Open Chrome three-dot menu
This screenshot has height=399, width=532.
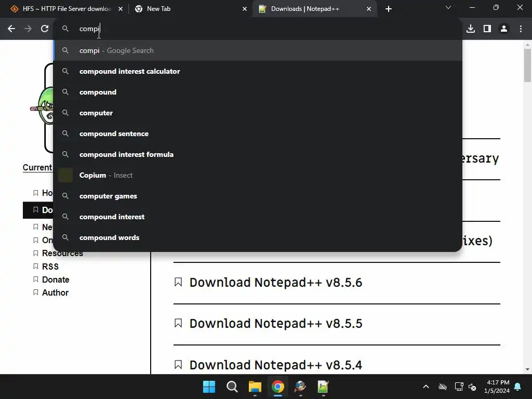521,29
